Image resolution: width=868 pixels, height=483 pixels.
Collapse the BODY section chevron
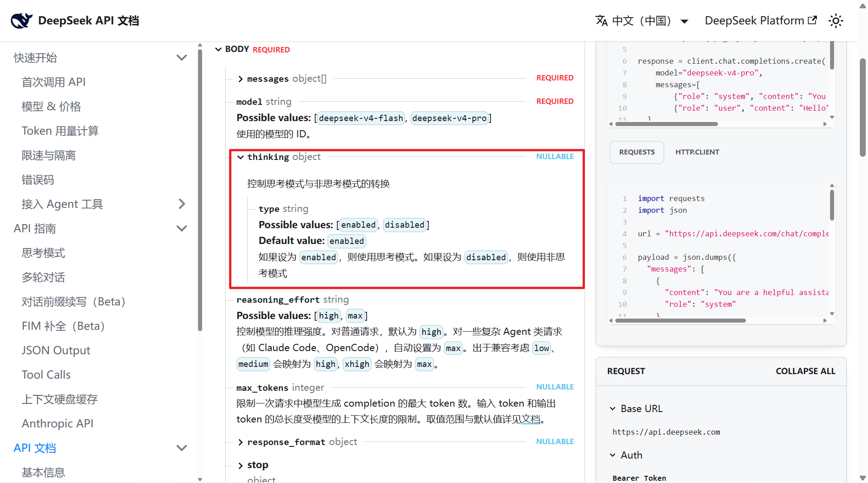(218, 49)
